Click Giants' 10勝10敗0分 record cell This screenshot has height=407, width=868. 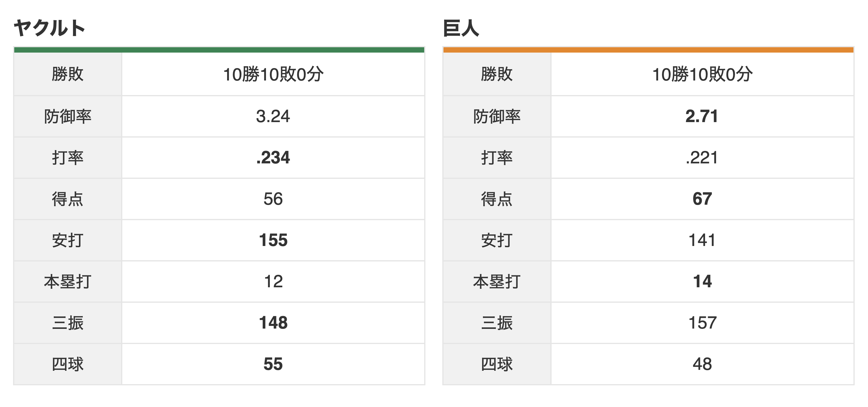702,74
